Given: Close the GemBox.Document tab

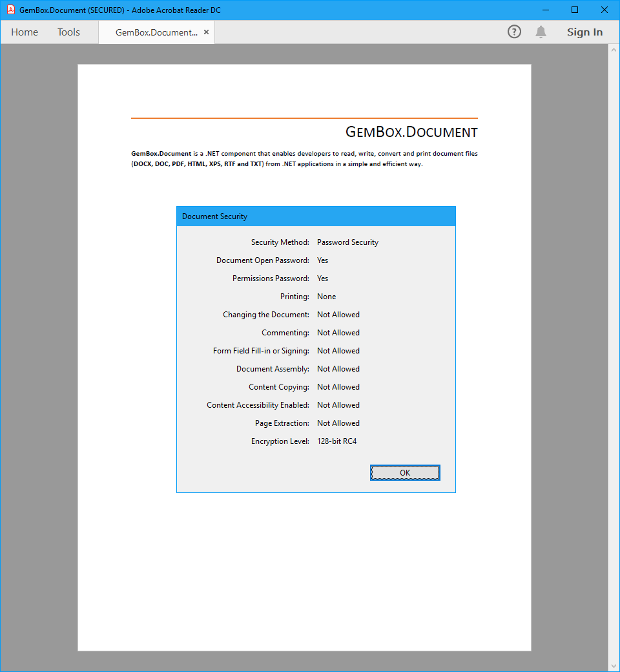Looking at the screenshot, I should 206,32.
